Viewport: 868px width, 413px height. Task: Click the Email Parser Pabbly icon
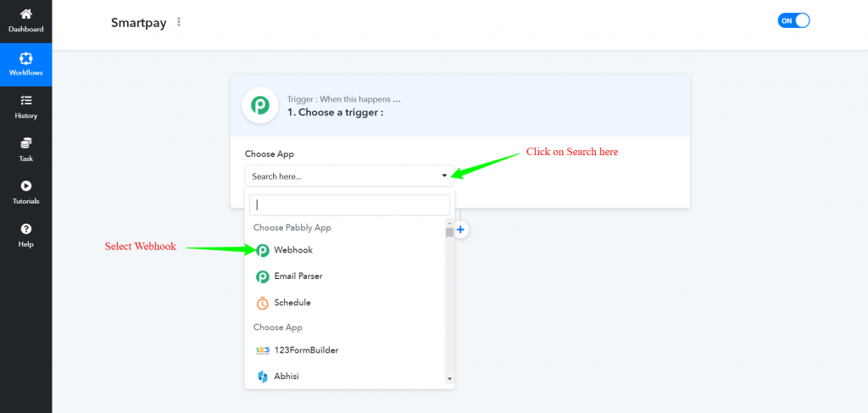263,276
